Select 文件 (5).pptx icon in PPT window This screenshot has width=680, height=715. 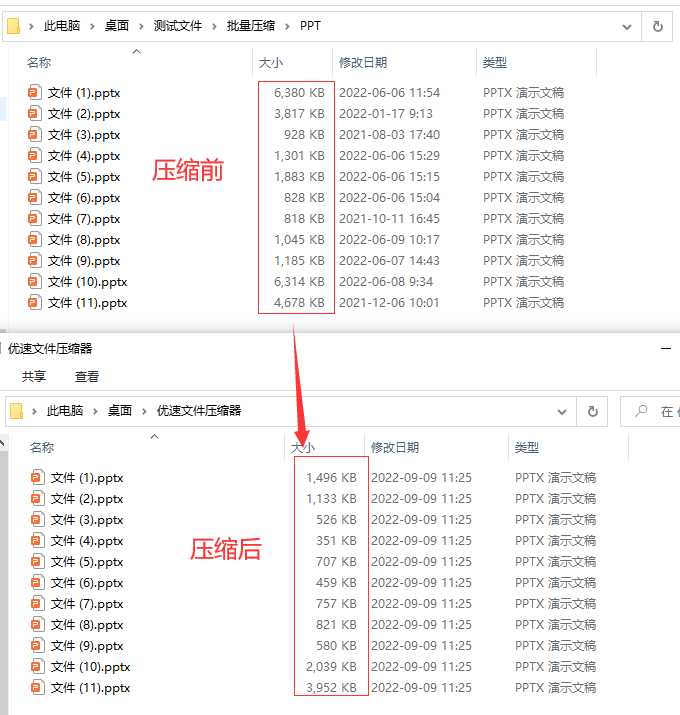pyautogui.click(x=35, y=176)
